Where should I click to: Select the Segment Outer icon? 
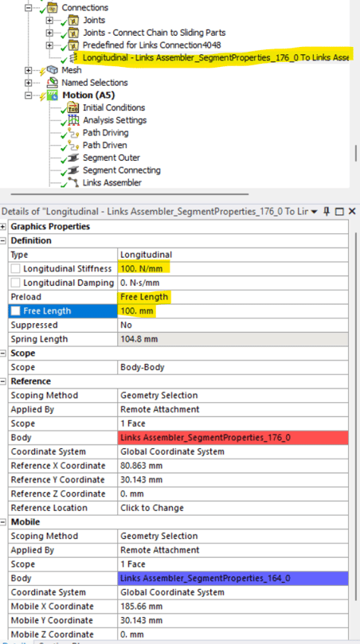pyautogui.click(x=73, y=158)
